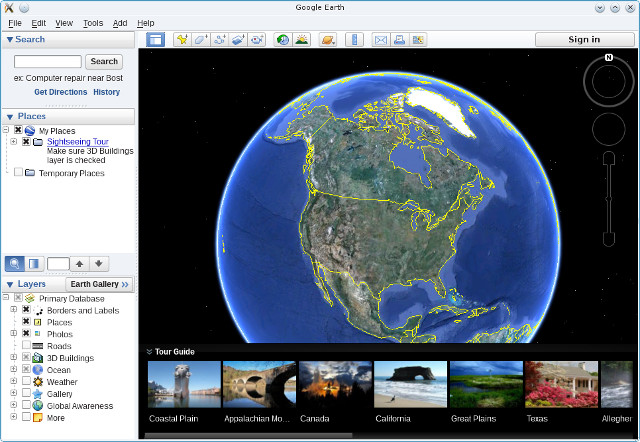Add a path from the toolbar

220,40
